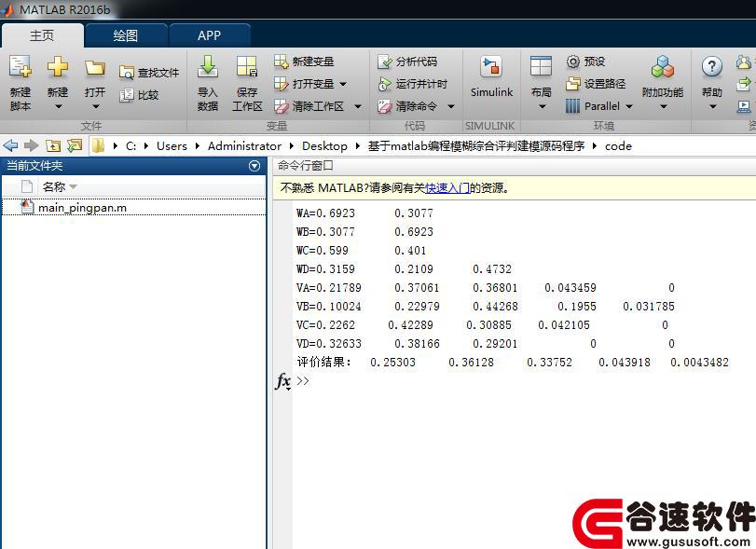The height and width of the screenshot is (549, 756).
Task: Open Current Folder panel actions menu
Action: click(x=254, y=166)
